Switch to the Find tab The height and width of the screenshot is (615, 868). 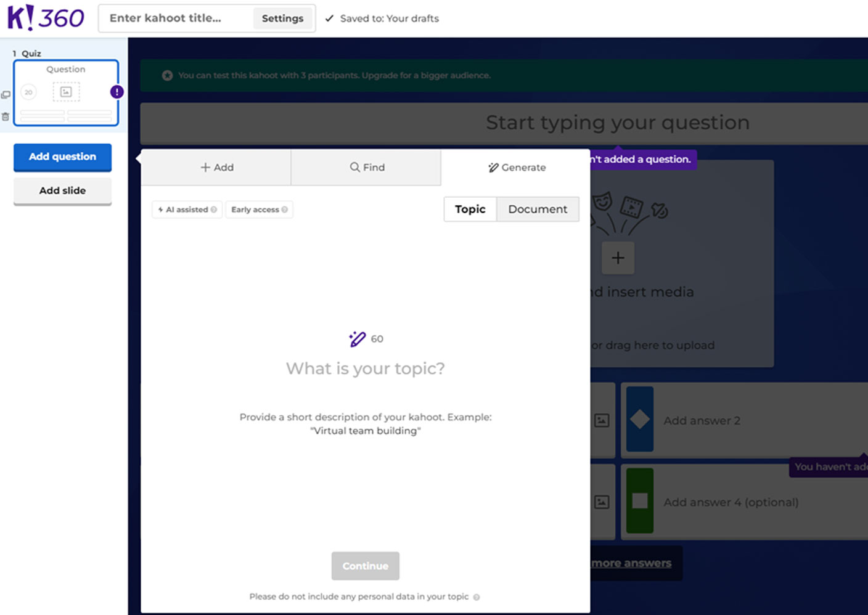(x=366, y=167)
